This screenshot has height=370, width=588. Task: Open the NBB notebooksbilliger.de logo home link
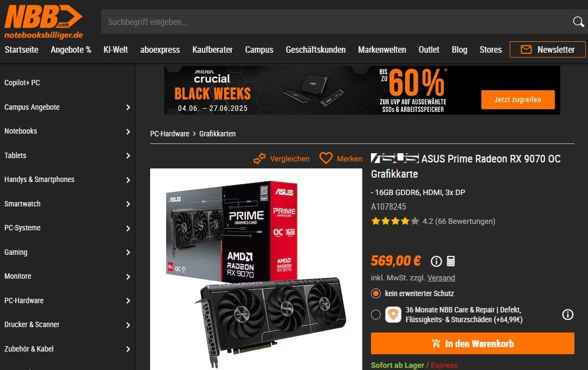(43, 22)
